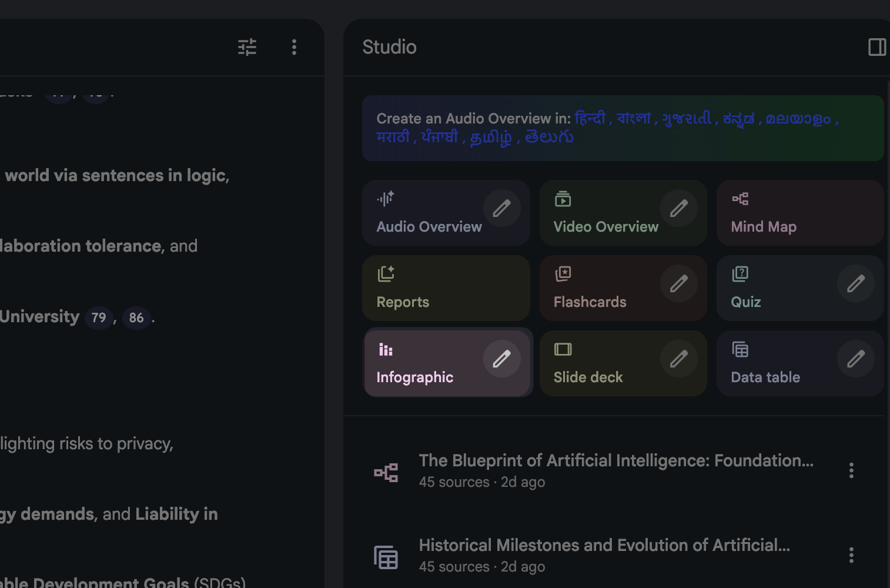
Task: Open the chat configuration sliders icon
Action: coord(247,47)
